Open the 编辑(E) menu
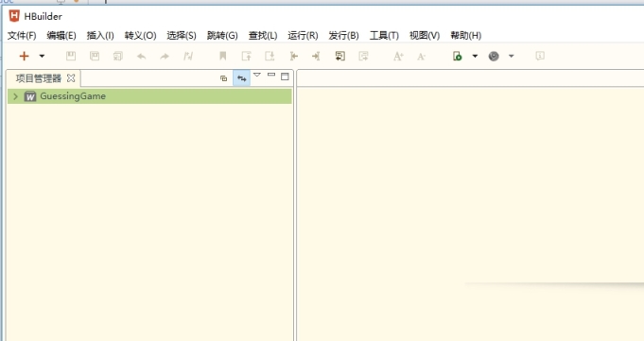This screenshot has height=341, width=644. [61, 36]
